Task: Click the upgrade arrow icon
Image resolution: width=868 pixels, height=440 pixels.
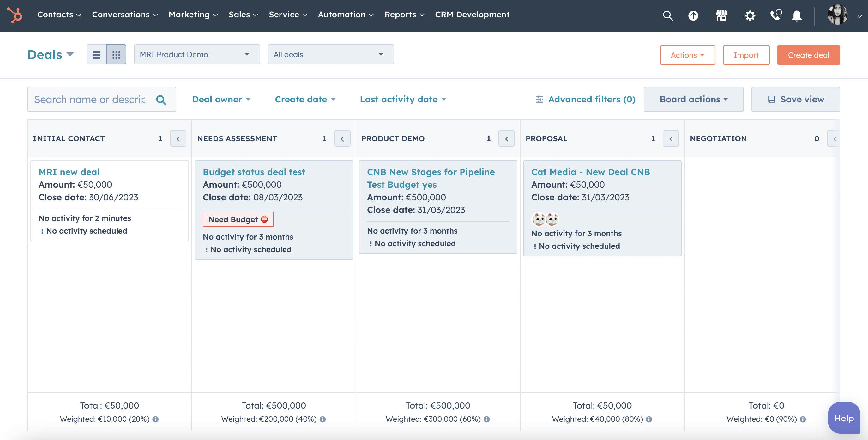Action: pos(693,15)
